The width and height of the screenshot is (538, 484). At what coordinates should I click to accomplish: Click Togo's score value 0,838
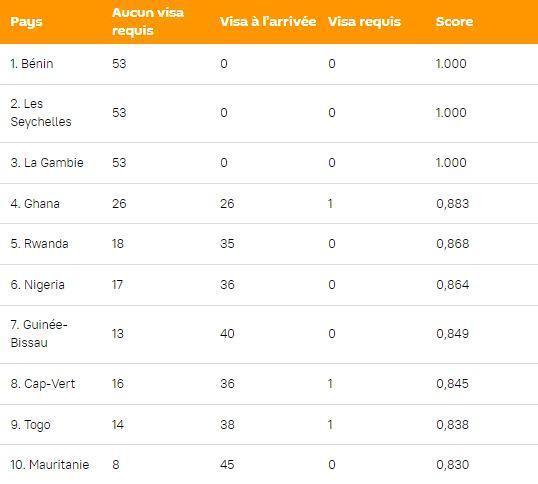(x=452, y=425)
